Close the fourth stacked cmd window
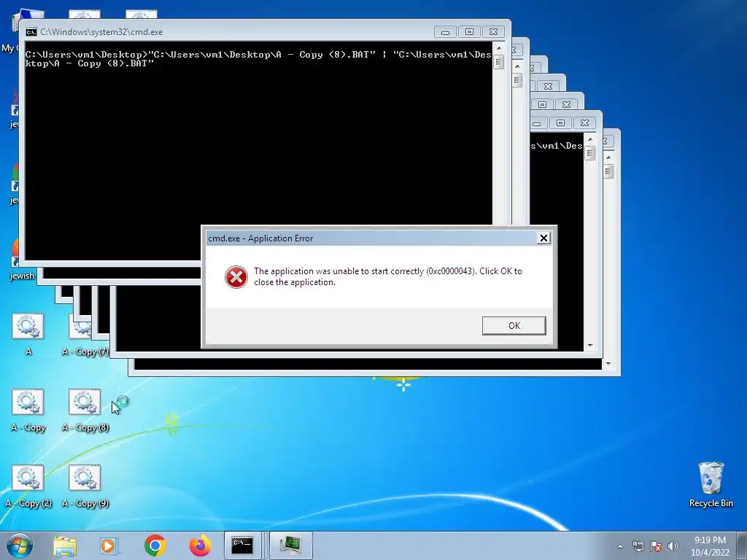 point(548,86)
